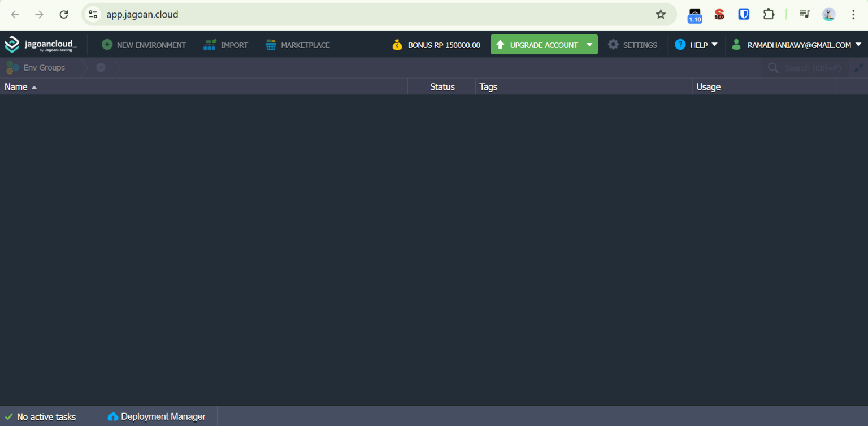Click inside the Search (Ctrl+F) field
The height and width of the screenshot is (426, 868).
(x=808, y=67)
